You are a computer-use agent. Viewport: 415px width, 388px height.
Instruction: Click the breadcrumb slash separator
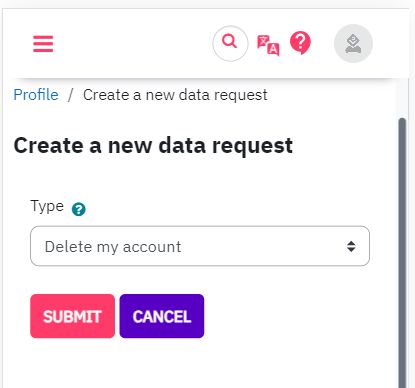pos(70,95)
